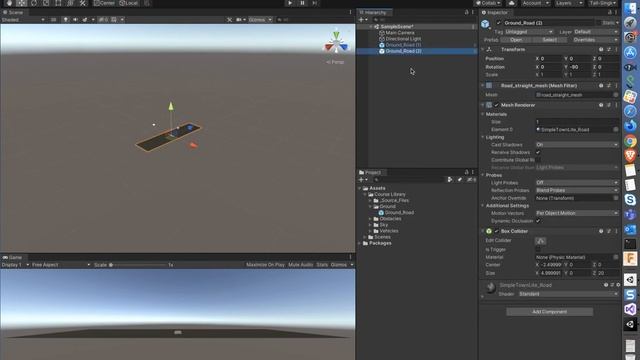This screenshot has height=360, width=640.
Task: Select the Move tool in toolbar
Action: point(21,3)
